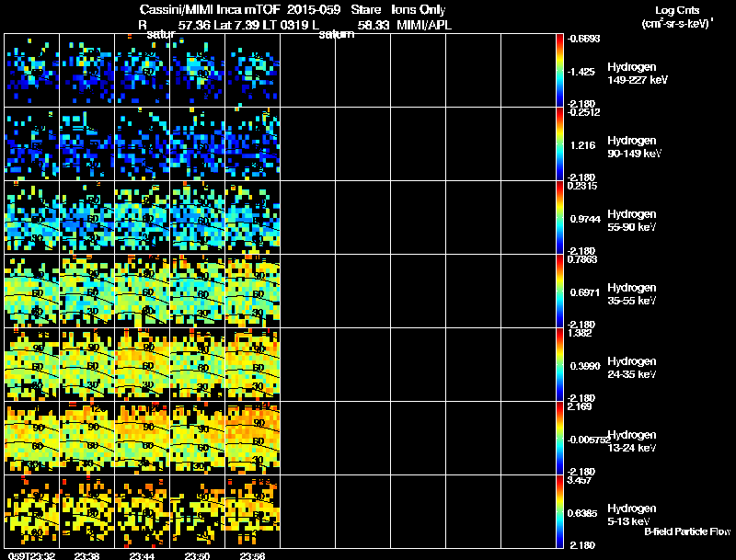Select the 90-149 keV image at 23:38
736x560 pixels.
[x=87, y=144]
